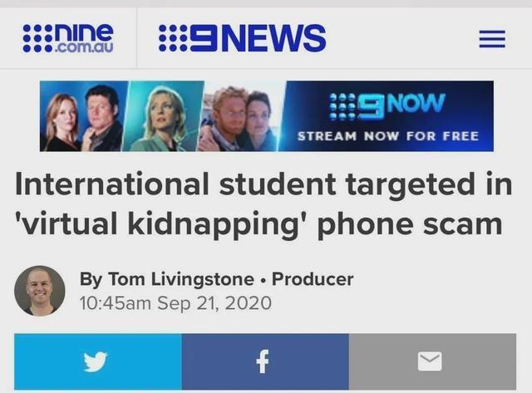532x393 pixels.
Task: Email the article using envelope icon
Action: (x=430, y=361)
